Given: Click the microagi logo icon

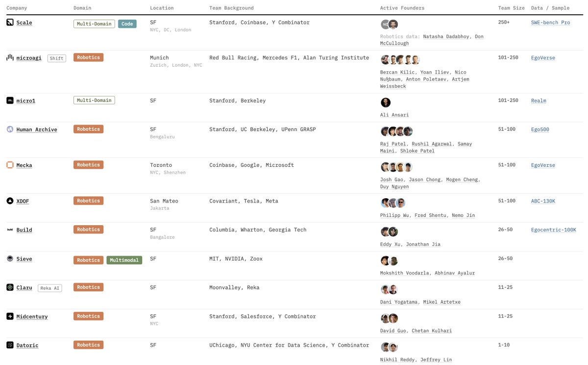Looking at the screenshot, I should coord(10,57).
